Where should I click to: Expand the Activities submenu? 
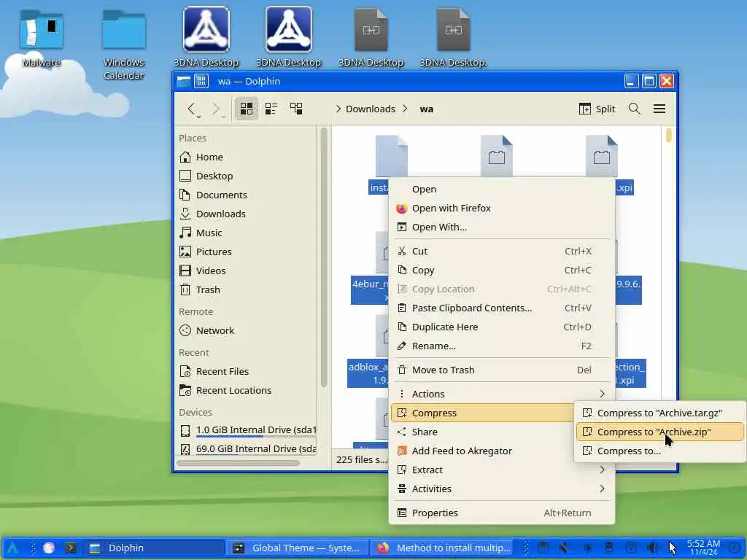click(501, 489)
